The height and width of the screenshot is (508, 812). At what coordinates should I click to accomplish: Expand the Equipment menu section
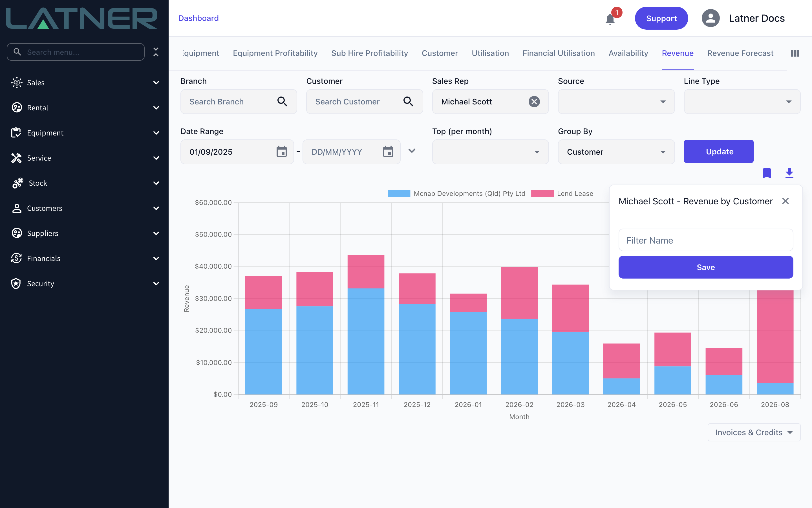coord(156,133)
